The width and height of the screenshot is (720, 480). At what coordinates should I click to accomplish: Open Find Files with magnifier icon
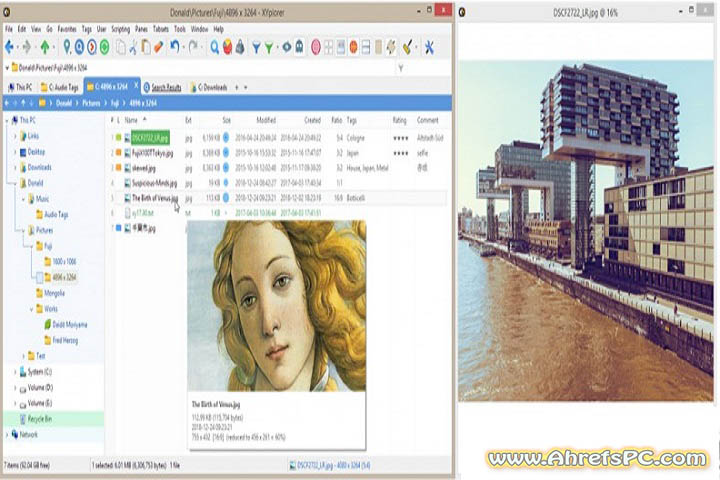tap(214, 47)
